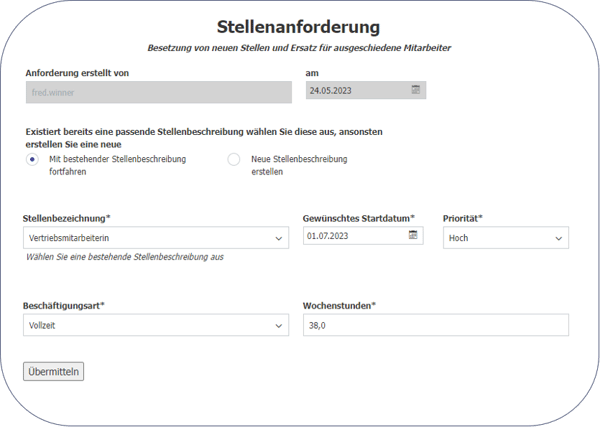Image resolution: width=600 pixels, height=427 pixels.
Task: Click the Priorität* field label
Action: [x=463, y=217]
